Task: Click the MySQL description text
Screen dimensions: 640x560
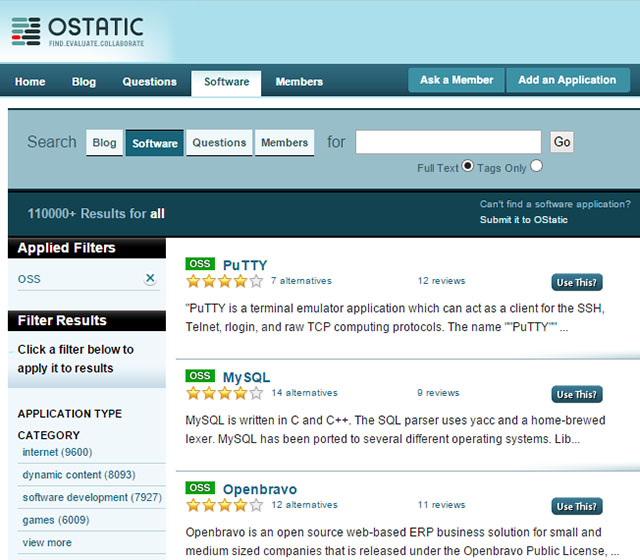Action: [395, 429]
